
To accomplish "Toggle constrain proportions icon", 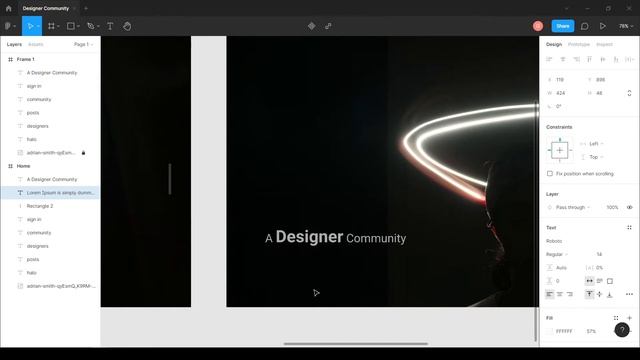I will 629,93.
